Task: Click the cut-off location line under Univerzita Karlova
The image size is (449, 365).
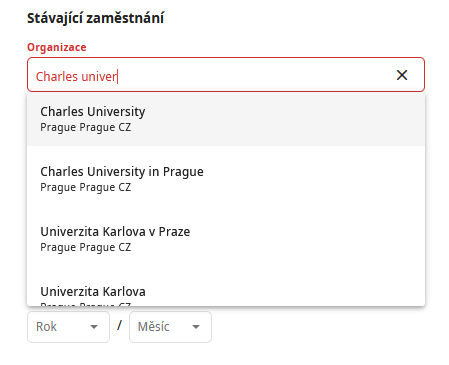Action: pos(86,304)
